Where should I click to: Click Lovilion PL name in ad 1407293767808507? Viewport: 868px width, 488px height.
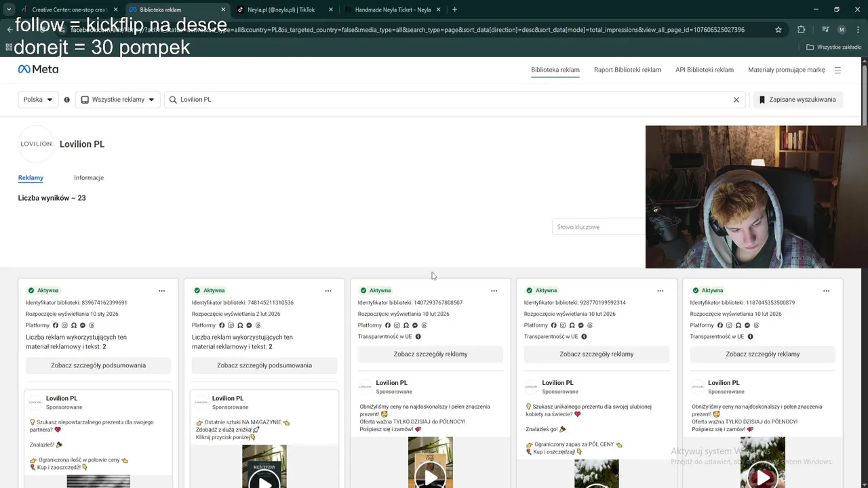392,383
